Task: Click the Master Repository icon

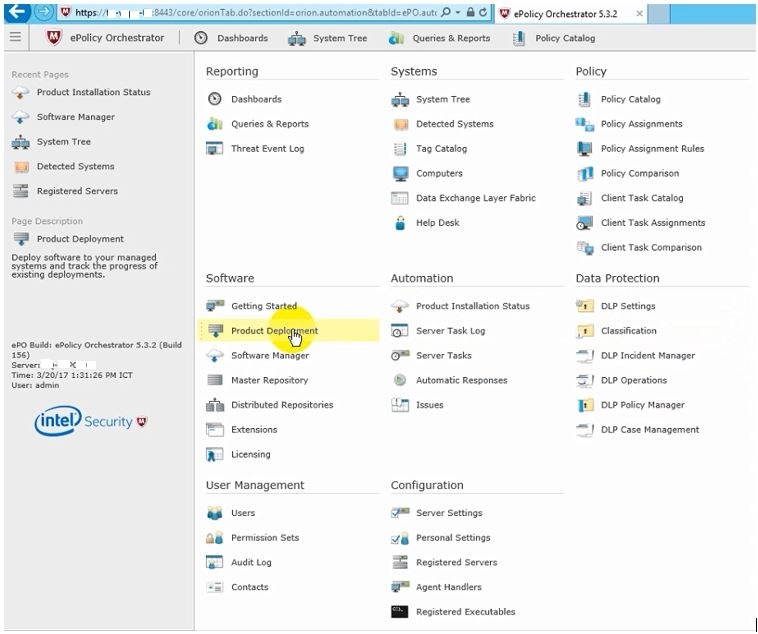Action: pyautogui.click(x=215, y=381)
